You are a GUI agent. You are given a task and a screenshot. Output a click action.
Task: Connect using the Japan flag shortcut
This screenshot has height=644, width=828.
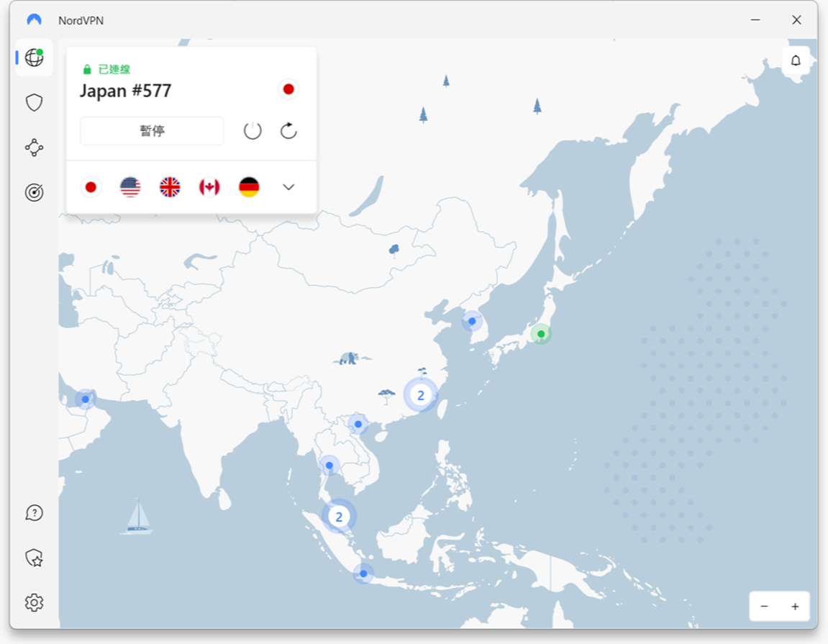[x=91, y=187]
